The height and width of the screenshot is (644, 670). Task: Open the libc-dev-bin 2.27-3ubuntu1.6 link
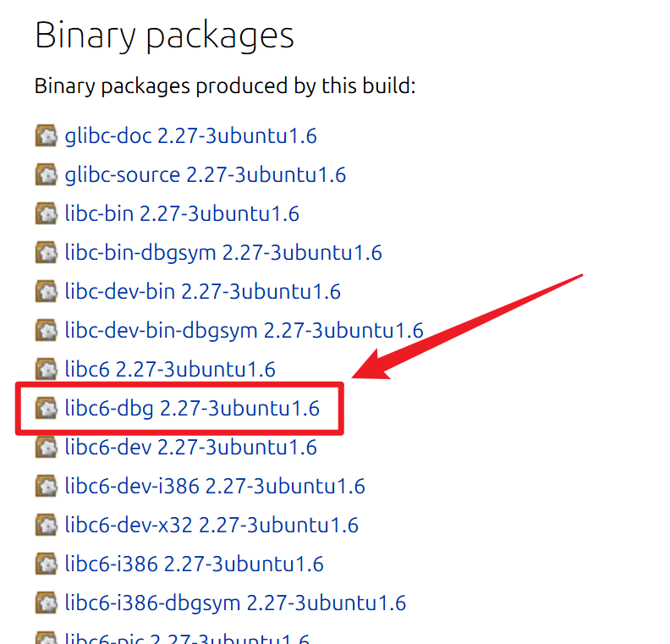[x=202, y=291]
